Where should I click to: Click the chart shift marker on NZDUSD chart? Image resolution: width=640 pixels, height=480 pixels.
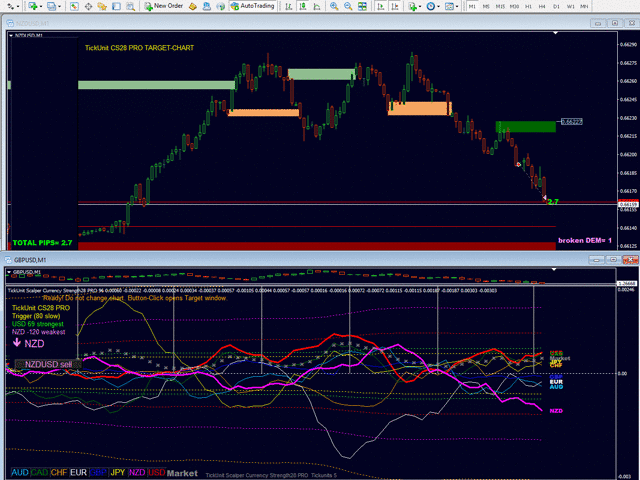(x=555, y=33)
